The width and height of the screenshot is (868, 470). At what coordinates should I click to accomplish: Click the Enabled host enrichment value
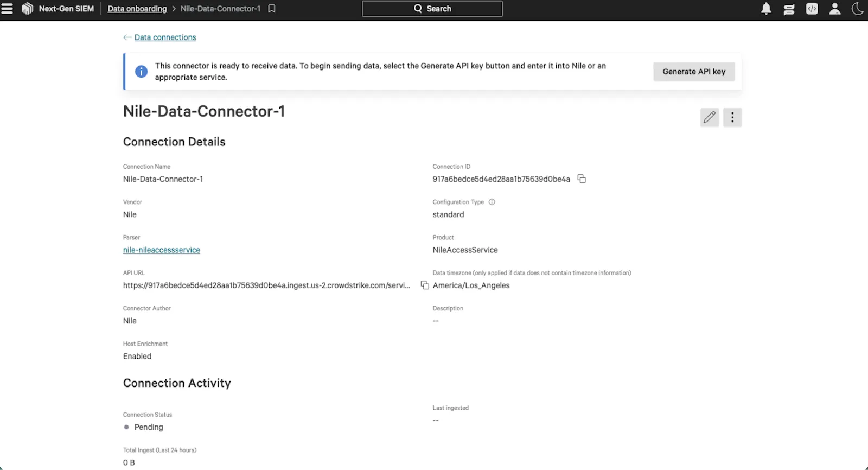tap(137, 357)
